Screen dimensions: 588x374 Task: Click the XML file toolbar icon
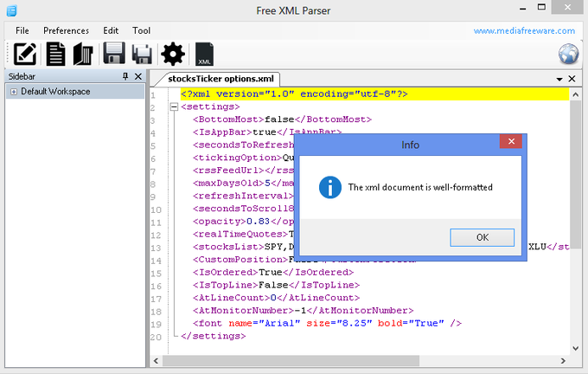[205, 55]
